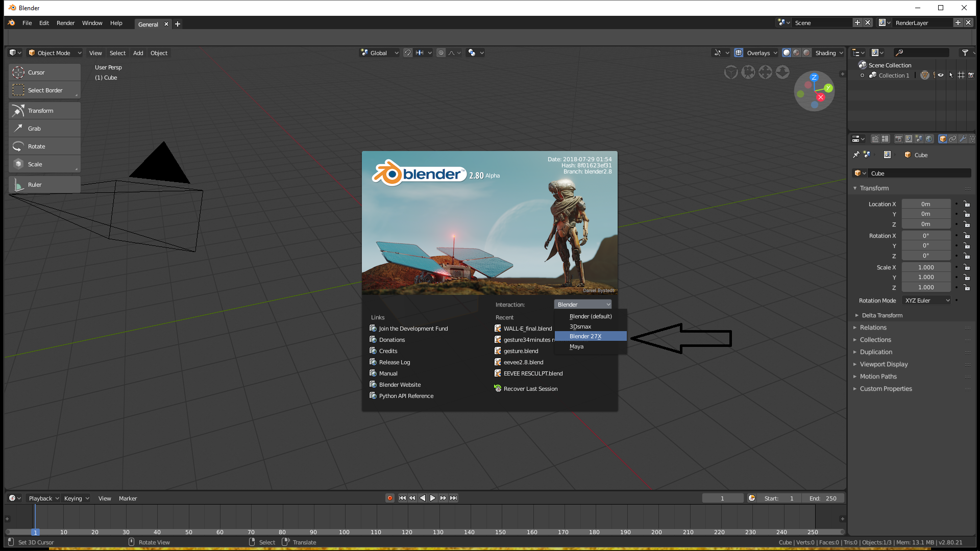Toggle the Overlays display button
This screenshot has height=551, width=980.
pos(739,53)
